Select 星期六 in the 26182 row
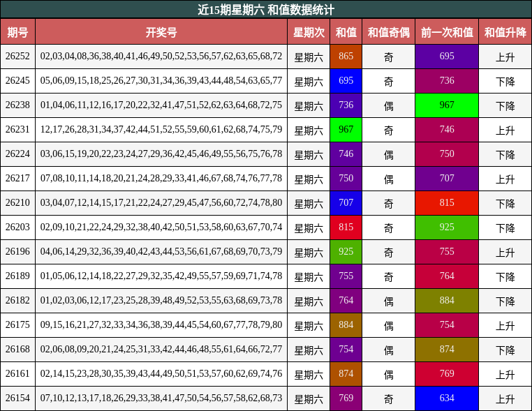This screenshot has width=532, height=411. 309,301
